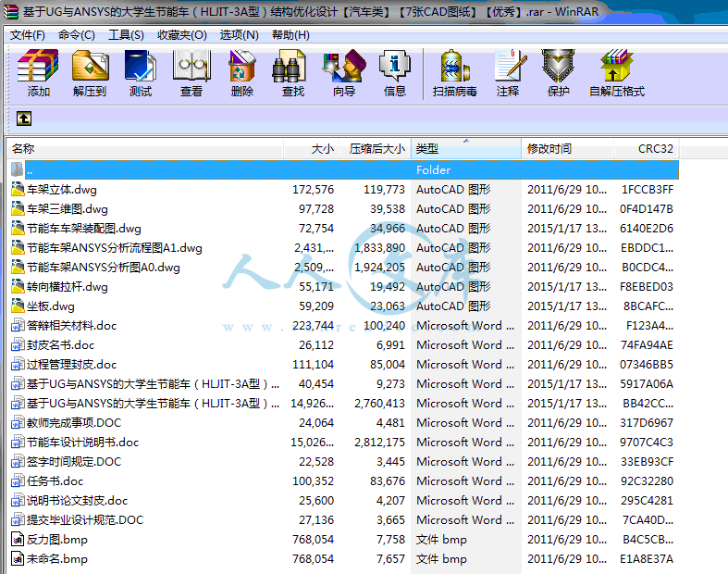Click Word icon of 封皮名书.doc
The height and width of the screenshot is (574, 728).
coord(18,344)
